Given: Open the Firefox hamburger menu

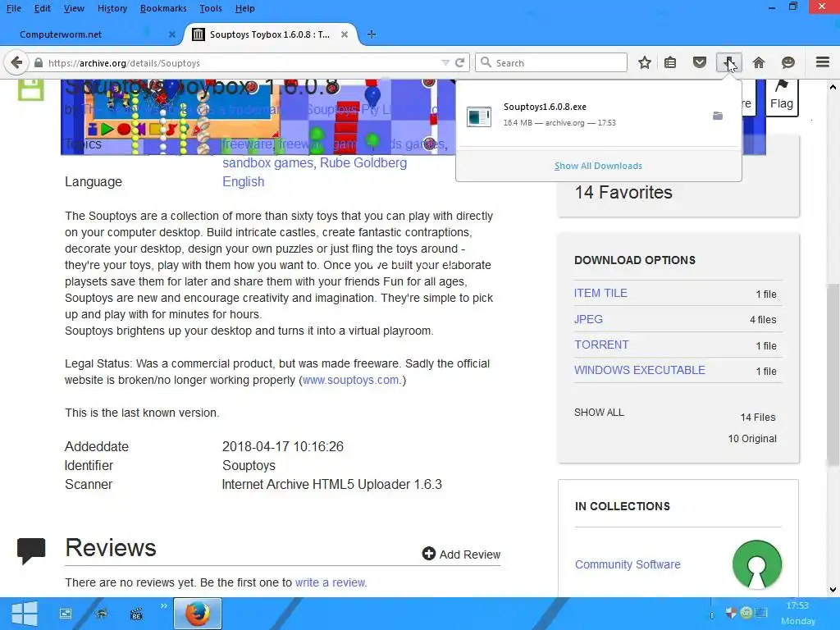Looking at the screenshot, I should [x=823, y=62].
